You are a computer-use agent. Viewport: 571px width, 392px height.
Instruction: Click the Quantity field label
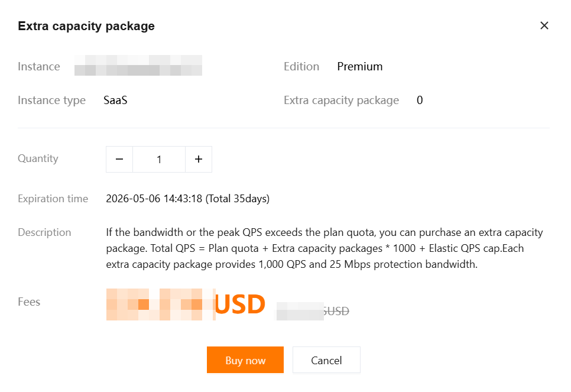coord(38,158)
